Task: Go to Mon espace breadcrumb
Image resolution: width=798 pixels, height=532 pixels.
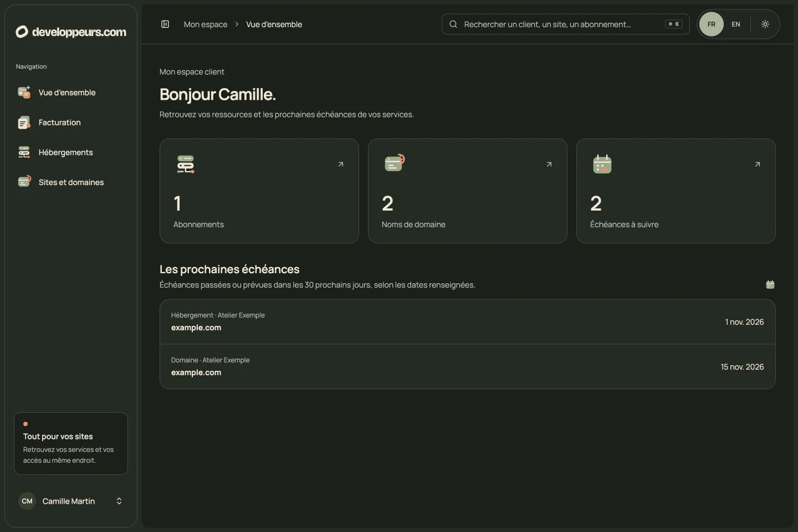Action: (x=206, y=24)
